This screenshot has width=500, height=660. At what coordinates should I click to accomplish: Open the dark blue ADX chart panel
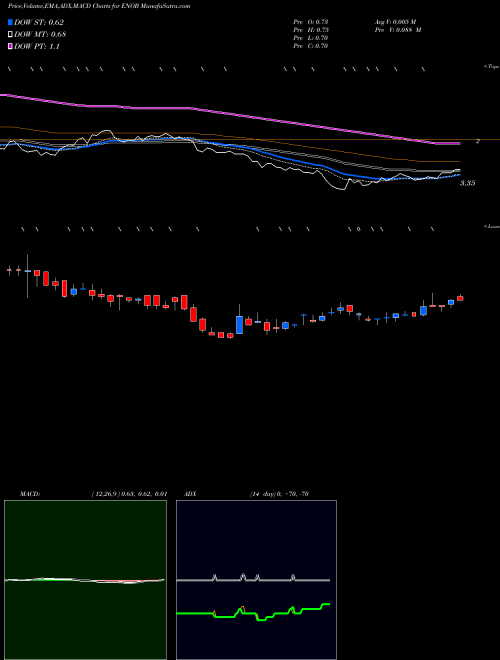[256, 580]
